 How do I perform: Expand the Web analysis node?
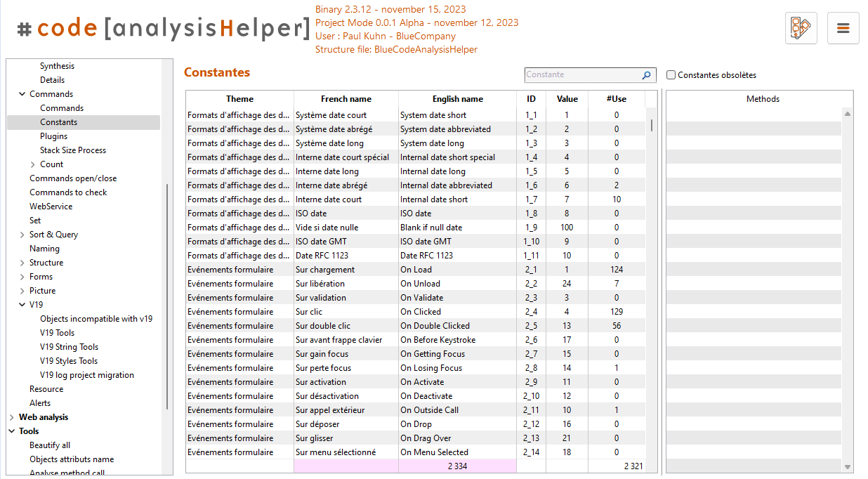coord(12,417)
